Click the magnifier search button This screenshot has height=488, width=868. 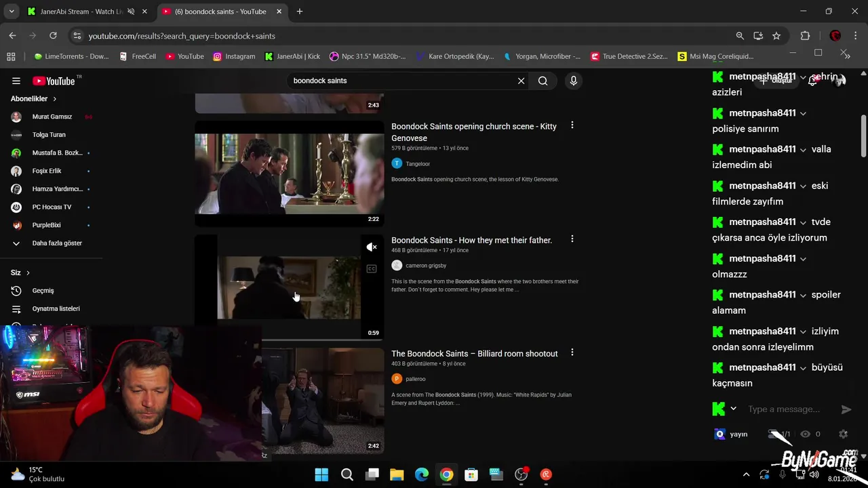point(542,81)
